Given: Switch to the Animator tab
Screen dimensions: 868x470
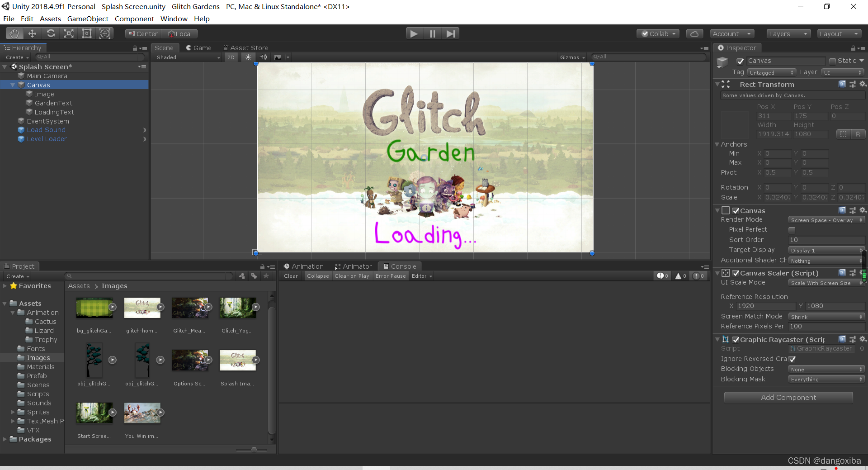Looking at the screenshot, I should coord(353,266).
